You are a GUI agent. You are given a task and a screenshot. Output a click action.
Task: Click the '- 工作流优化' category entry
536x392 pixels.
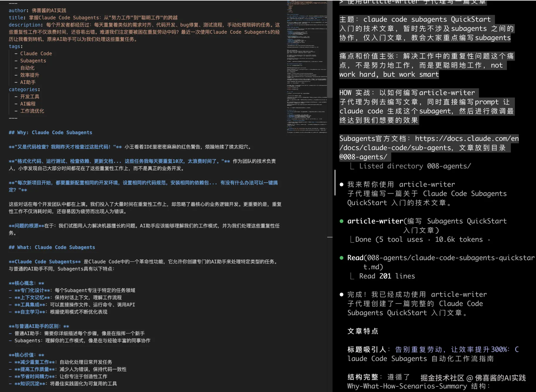pyautogui.click(x=29, y=111)
